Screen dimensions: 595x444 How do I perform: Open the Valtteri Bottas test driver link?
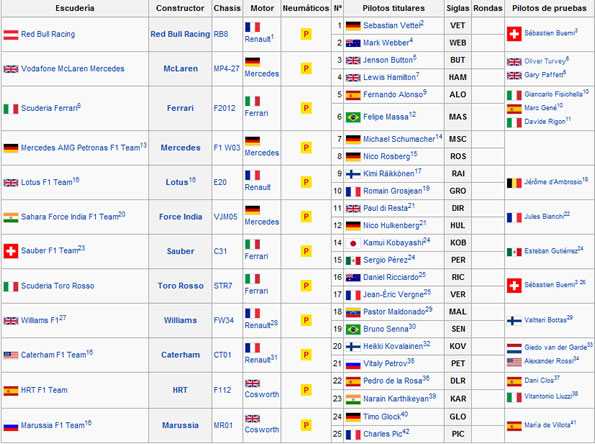[545, 320]
